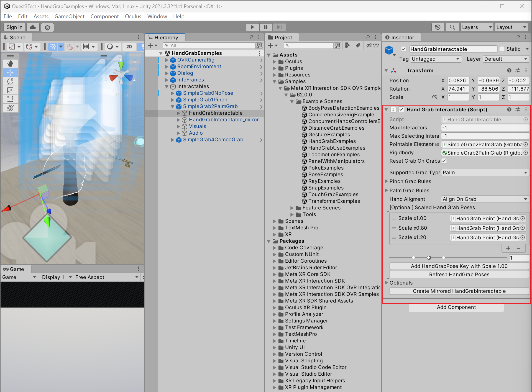
Task: Expand Optionals section
Action: point(387,283)
